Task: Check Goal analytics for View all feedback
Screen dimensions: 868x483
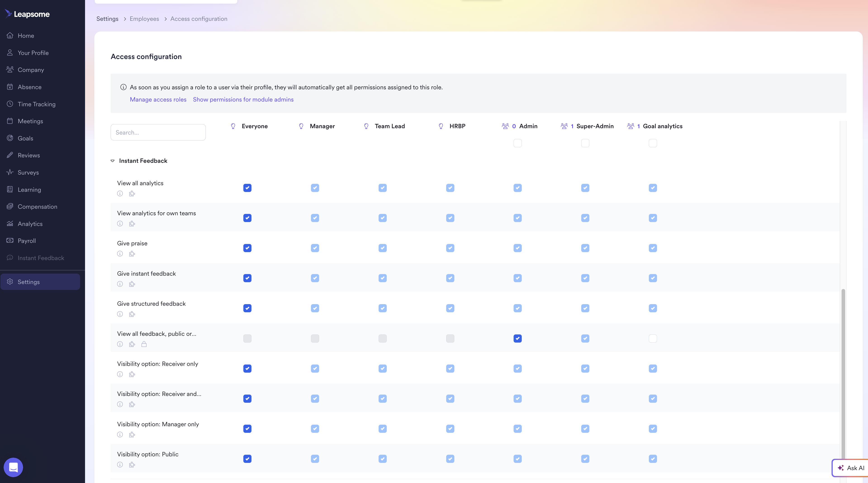Action: (x=653, y=339)
